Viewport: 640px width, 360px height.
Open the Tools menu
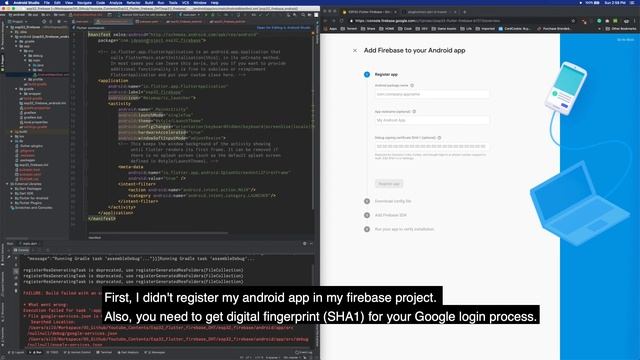click(x=173, y=2)
